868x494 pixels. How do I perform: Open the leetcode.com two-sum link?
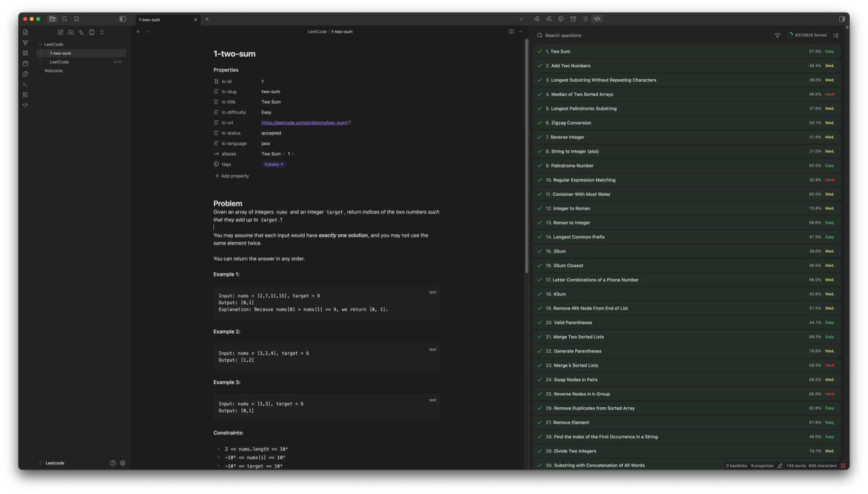pyautogui.click(x=304, y=123)
